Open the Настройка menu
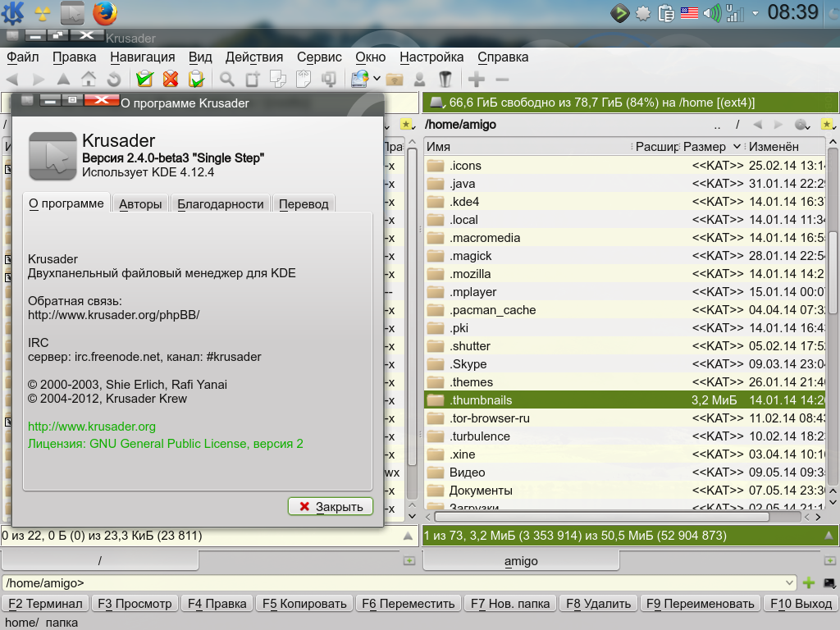Viewport: 840px width, 630px height. 431,57
